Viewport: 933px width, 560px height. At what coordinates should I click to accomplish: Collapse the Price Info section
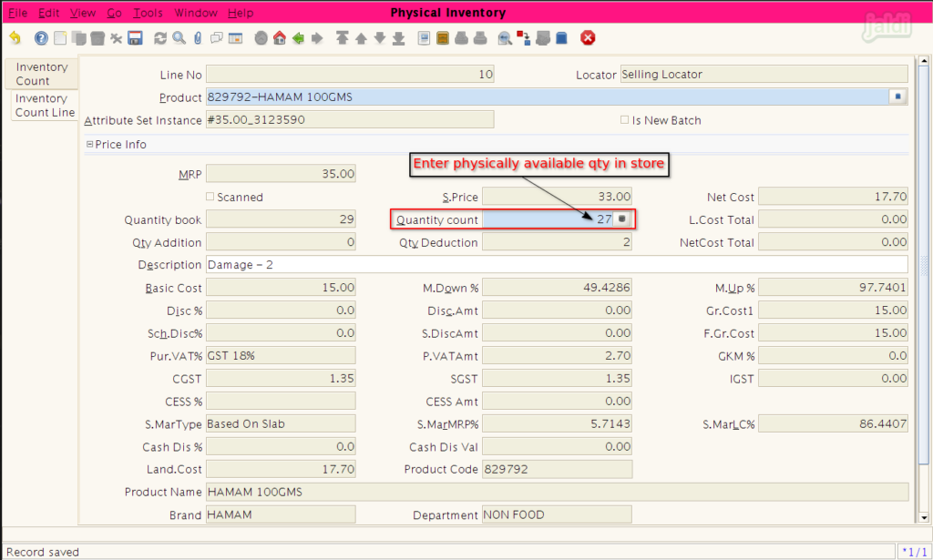[90, 144]
